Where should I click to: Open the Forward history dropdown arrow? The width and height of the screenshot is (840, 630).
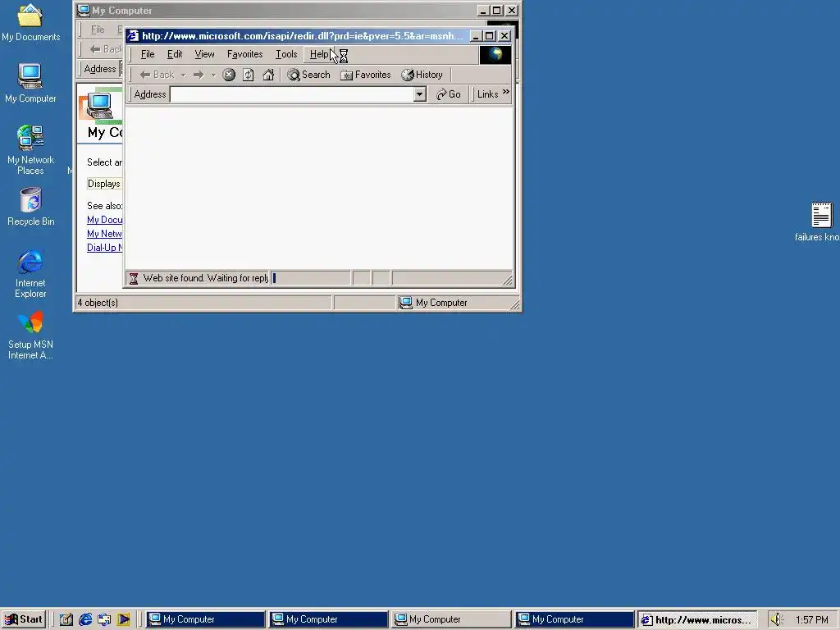coord(213,75)
